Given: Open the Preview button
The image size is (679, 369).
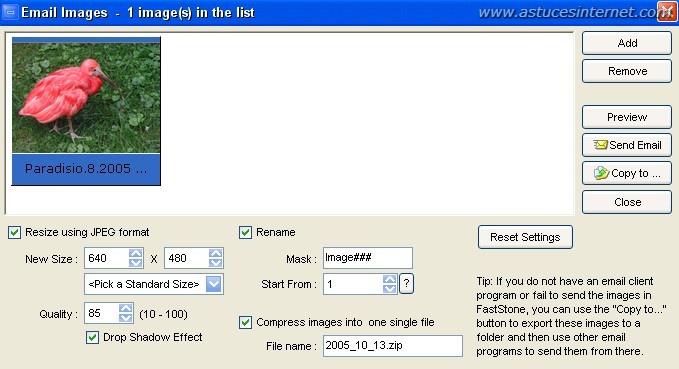Looking at the screenshot, I should [x=627, y=117].
